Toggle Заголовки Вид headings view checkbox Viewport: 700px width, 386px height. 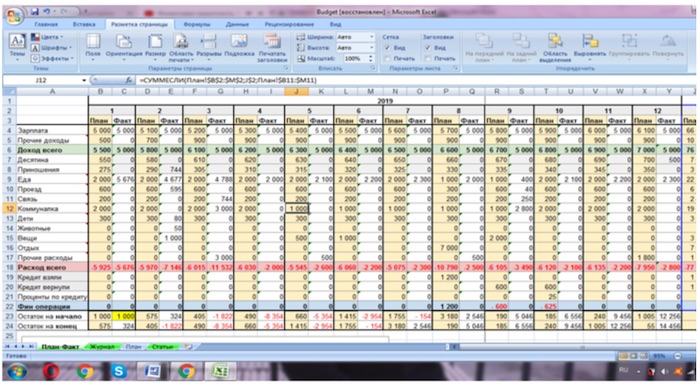(x=428, y=48)
